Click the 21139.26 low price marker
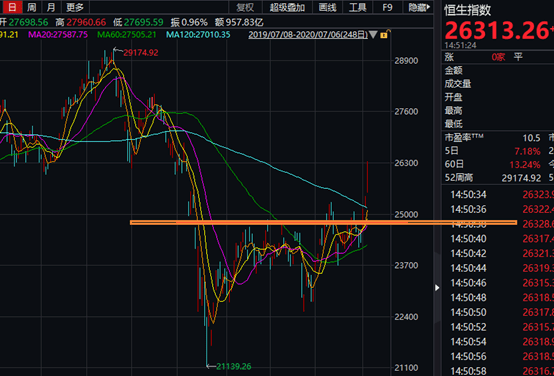 click(234, 366)
